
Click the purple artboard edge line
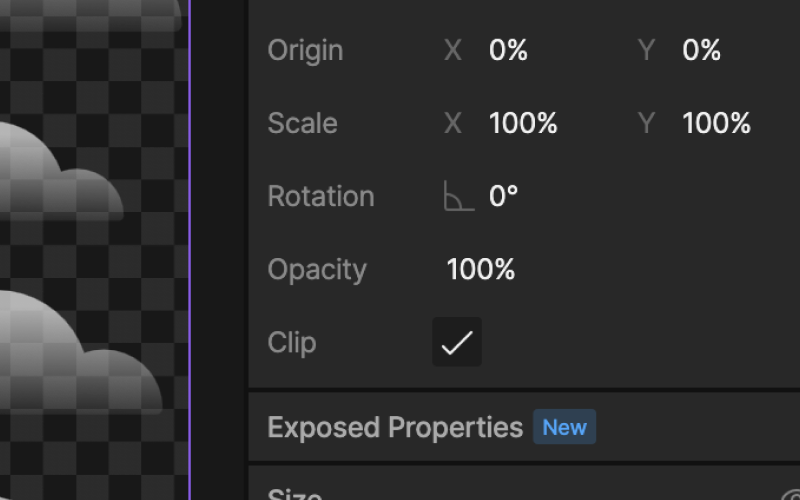189,250
